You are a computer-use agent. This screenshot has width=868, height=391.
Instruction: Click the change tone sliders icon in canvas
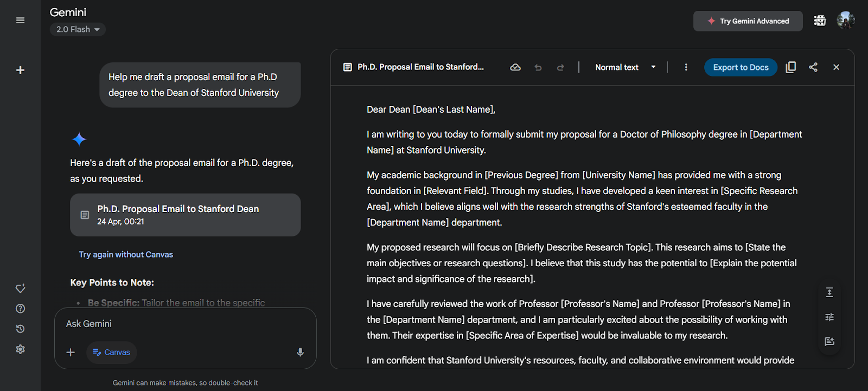pyautogui.click(x=829, y=317)
